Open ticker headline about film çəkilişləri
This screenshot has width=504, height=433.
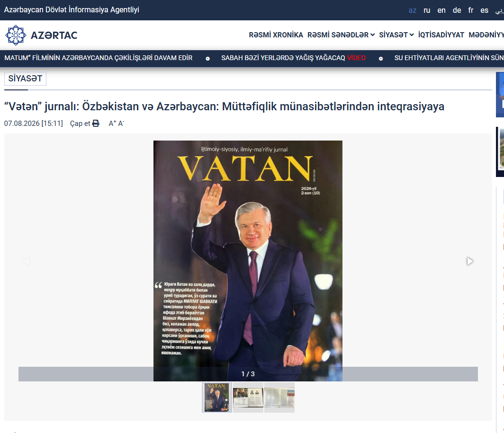point(99,58)
